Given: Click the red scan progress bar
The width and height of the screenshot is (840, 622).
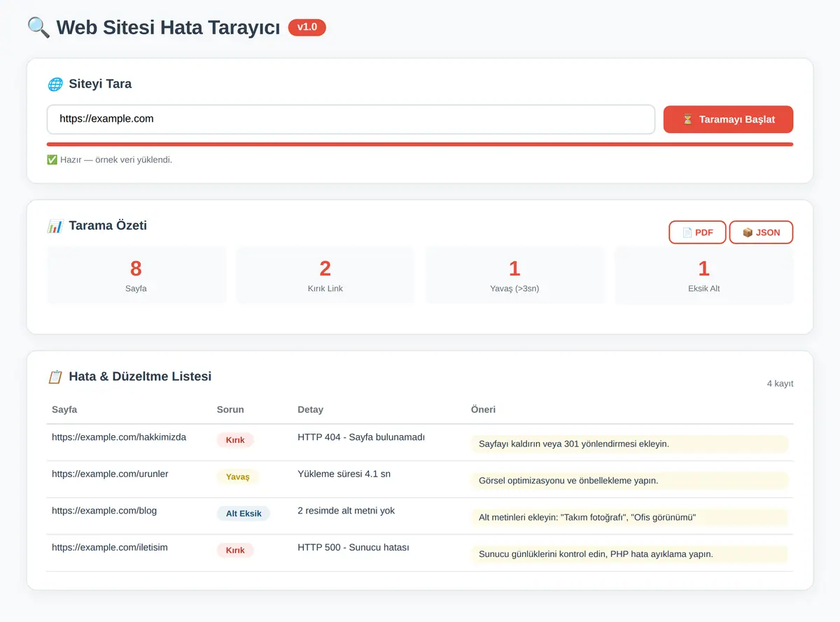Looking at the screenshot, I should [420, 144].
